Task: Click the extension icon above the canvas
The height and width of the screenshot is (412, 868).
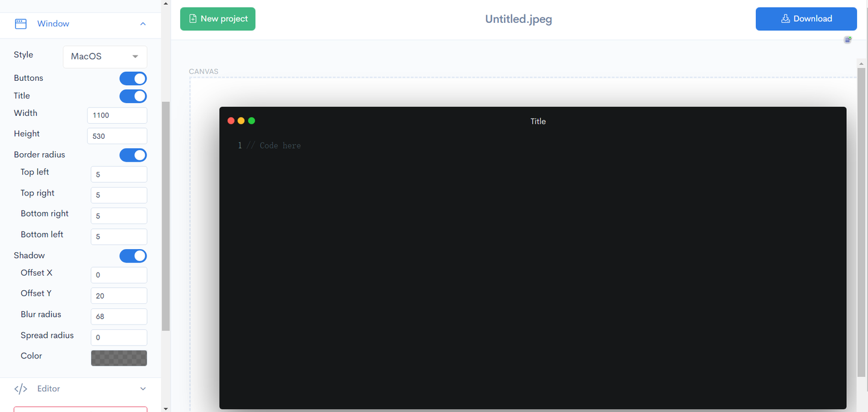Action: pyautogui.click(x=848, y=40)
